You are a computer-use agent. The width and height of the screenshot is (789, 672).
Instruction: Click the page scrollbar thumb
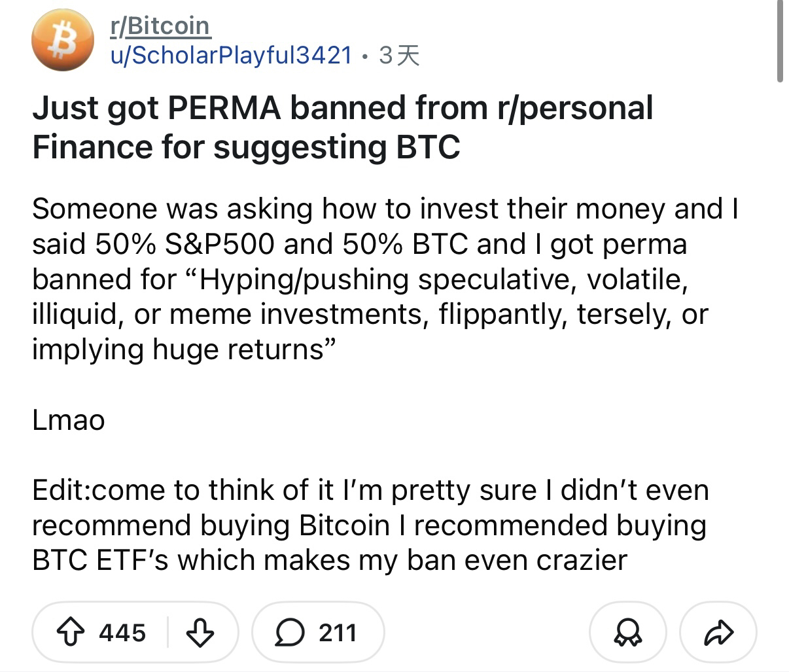[779, 41]
